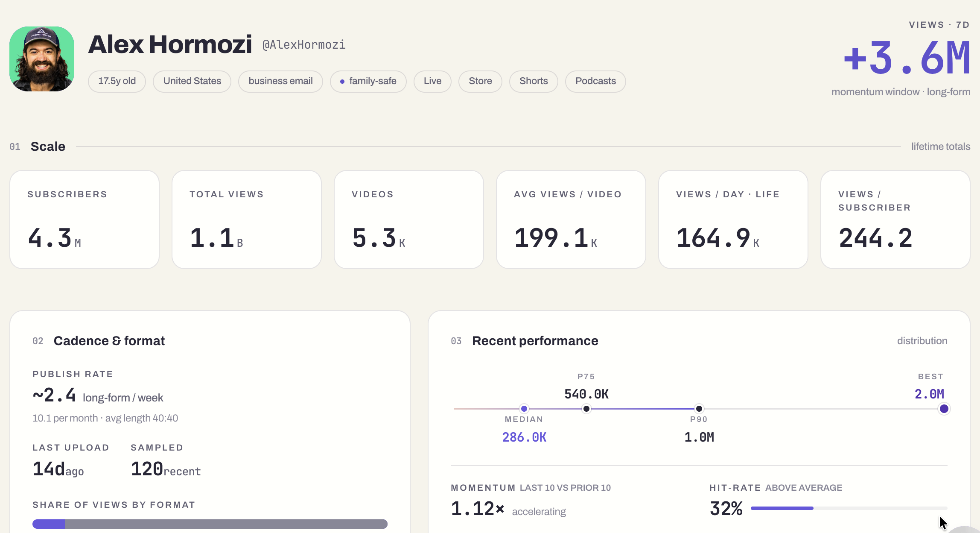Screen dimensions: 980x533
Task: Select the United States tag
Action: click(192, 81)
